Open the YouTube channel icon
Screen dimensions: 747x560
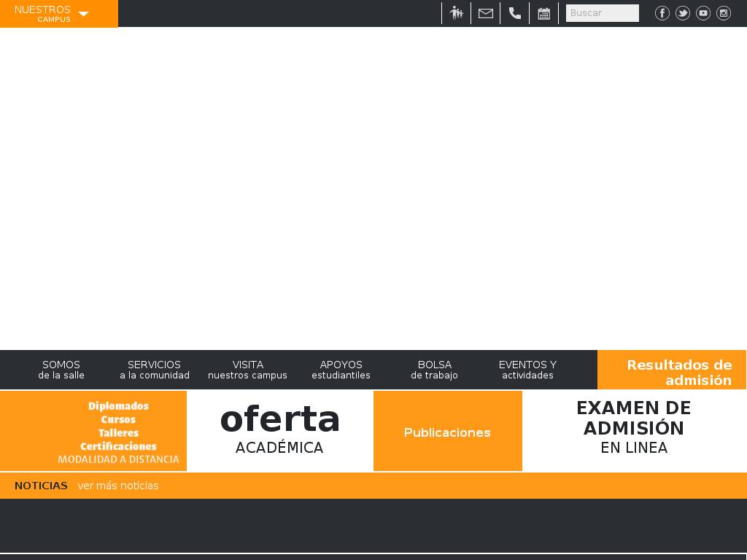(703, 13)
